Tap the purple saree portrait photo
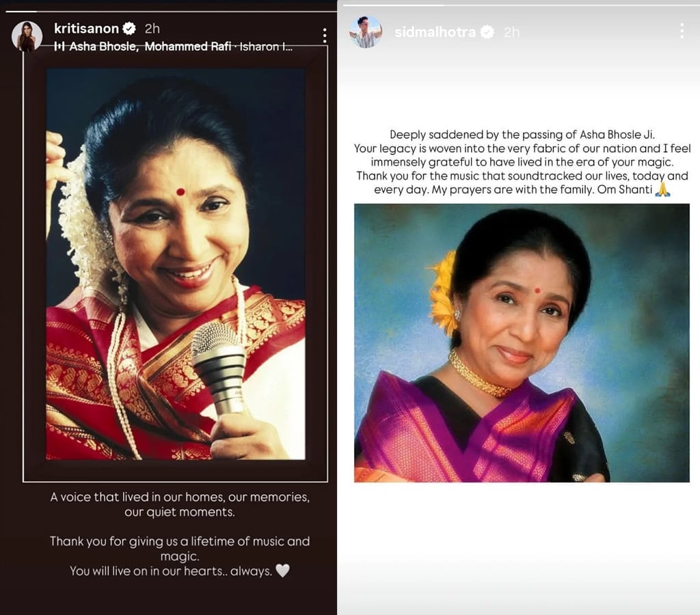The image size is (700, 615). [522, 343]
